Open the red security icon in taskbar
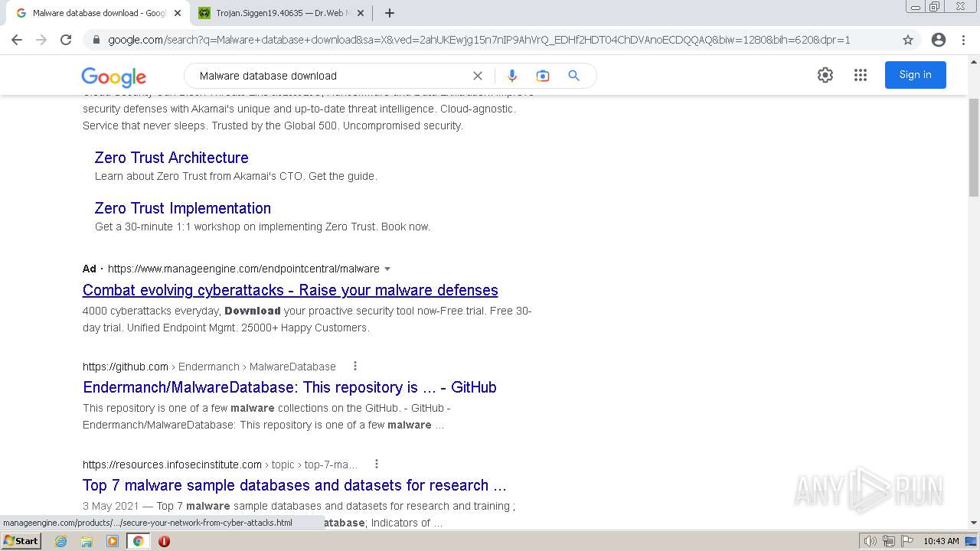The height and width of the screenshot is (551, 980). point(164,541)
